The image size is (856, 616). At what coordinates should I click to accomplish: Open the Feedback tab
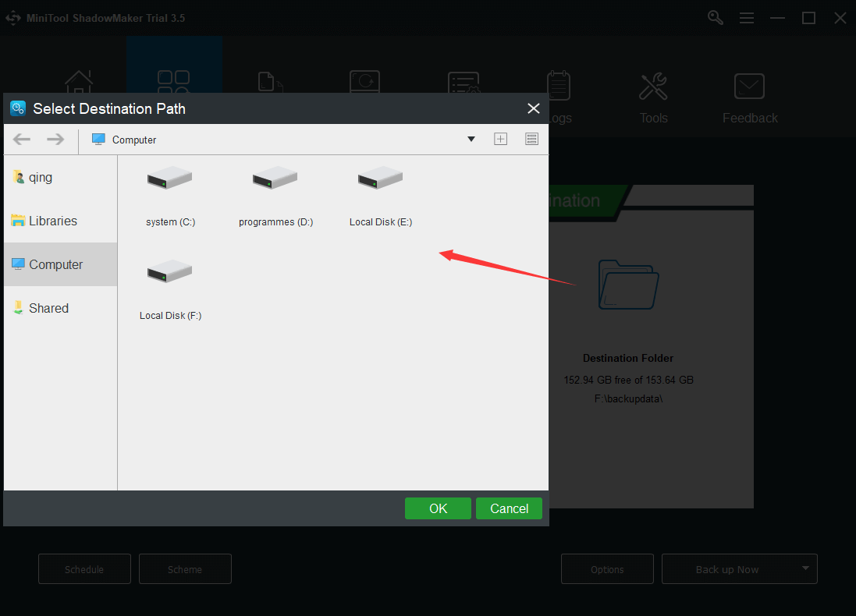[750, 99]
